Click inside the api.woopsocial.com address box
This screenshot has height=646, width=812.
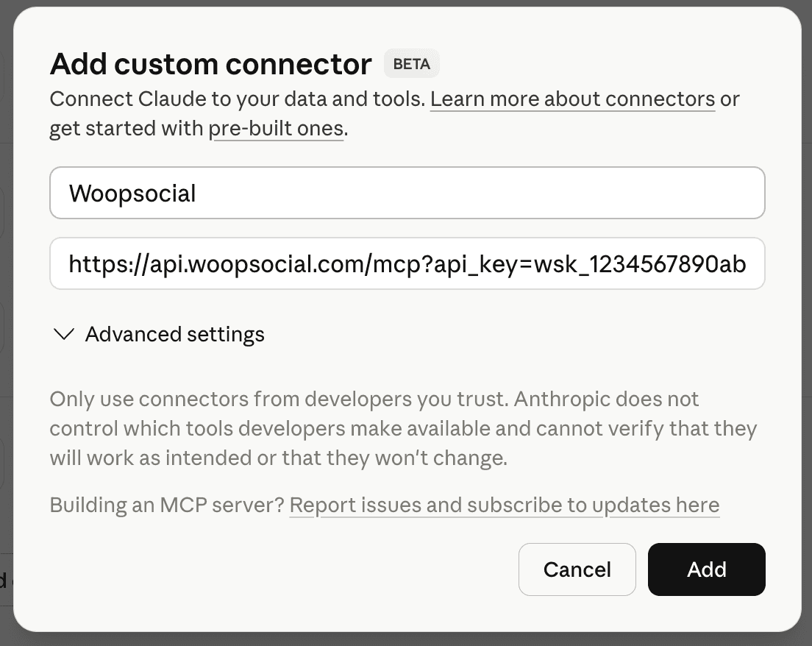(x=407, y=263)
